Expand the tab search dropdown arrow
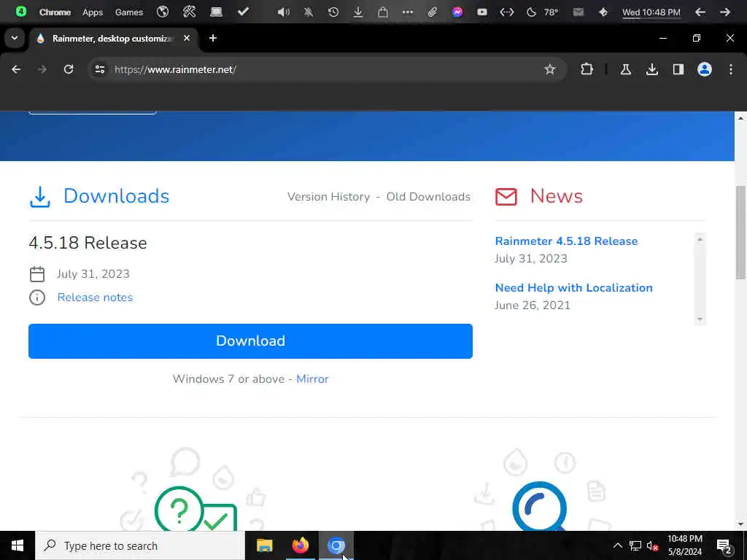This screenshot has width=747, height=560. (15, 38)
